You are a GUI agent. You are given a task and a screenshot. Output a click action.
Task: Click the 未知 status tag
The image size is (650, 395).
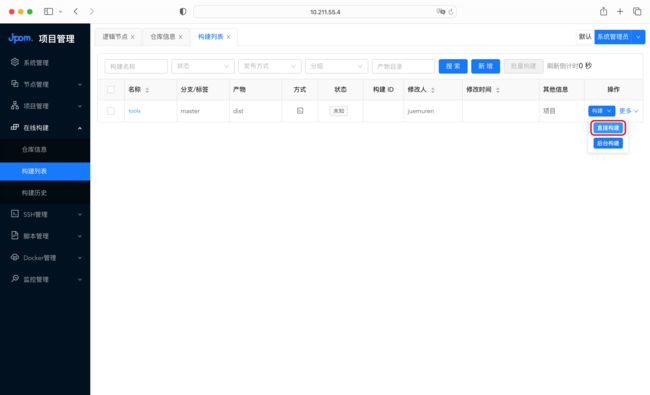tap(339, 111)
